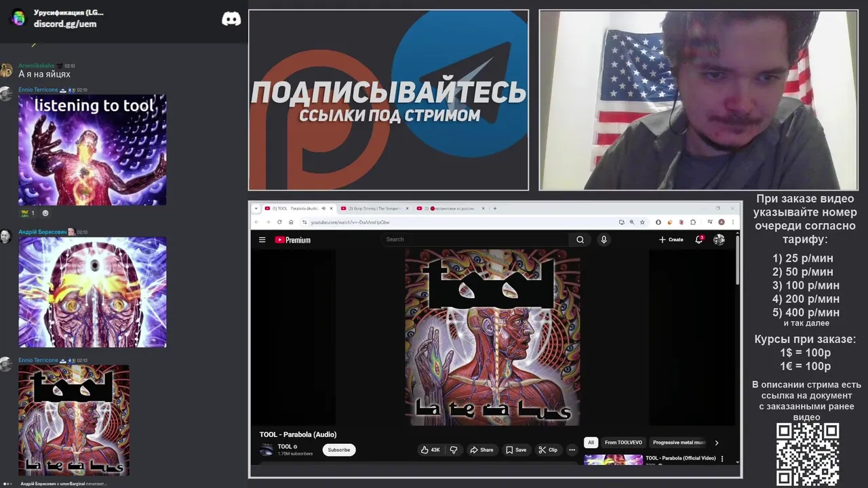The width and height of the screenshot is (868, 488).
Task: Open the Lateralus cover image in Discord
Action: click(x=74, y=420)
